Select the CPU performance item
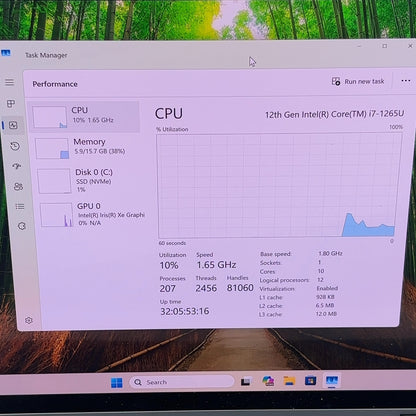Image resolution: width=416 pixels, height=416 pixels. pyautogui.click(x=85, y=117)
